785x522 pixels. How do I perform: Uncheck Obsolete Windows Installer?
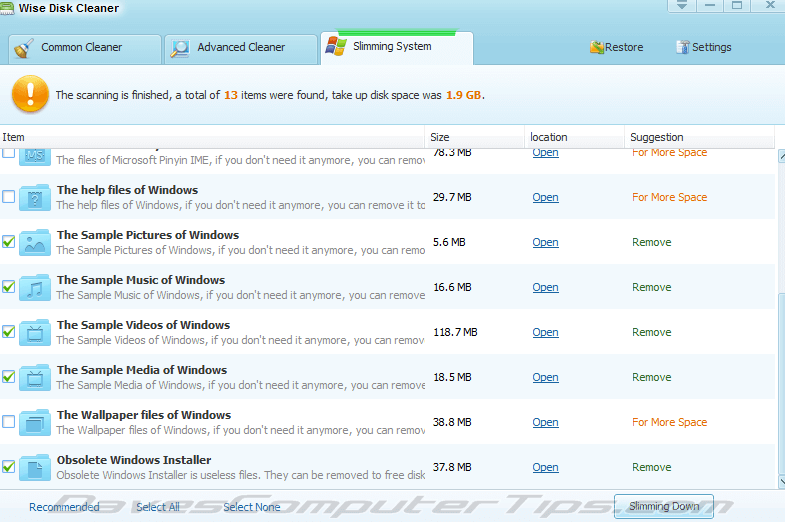tap(9, 466)
